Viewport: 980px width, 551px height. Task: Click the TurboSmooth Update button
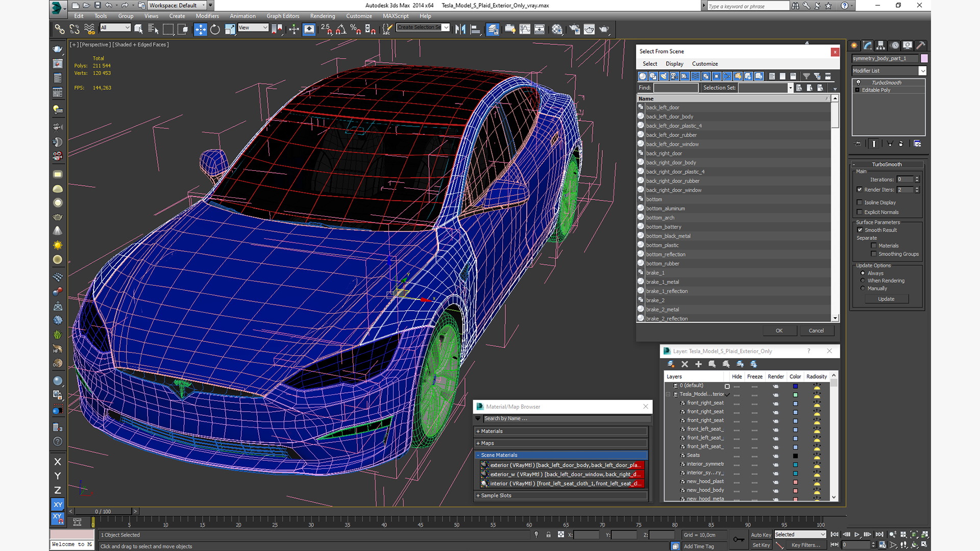click(x=886, y=299)
